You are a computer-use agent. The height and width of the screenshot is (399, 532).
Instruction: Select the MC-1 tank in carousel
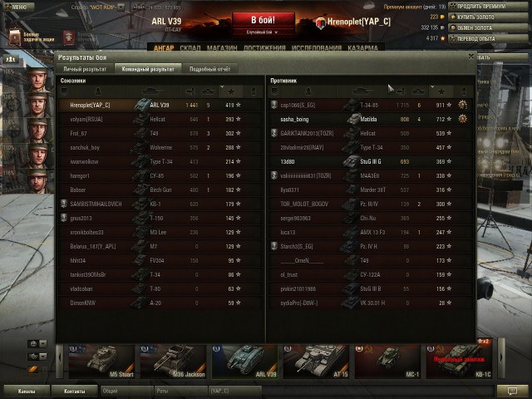coord(387,362)
